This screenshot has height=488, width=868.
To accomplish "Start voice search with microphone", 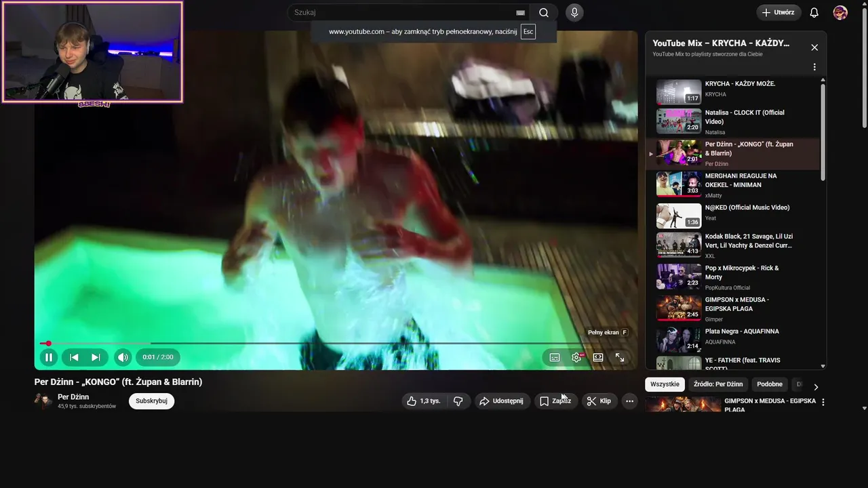I will pos(574,12).
